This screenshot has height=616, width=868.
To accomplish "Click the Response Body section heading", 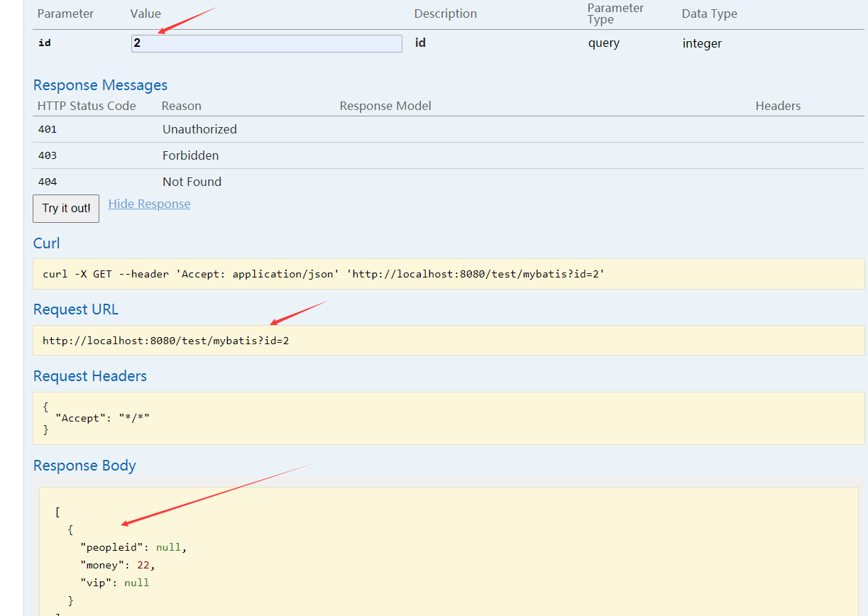I will coord(84,466).
